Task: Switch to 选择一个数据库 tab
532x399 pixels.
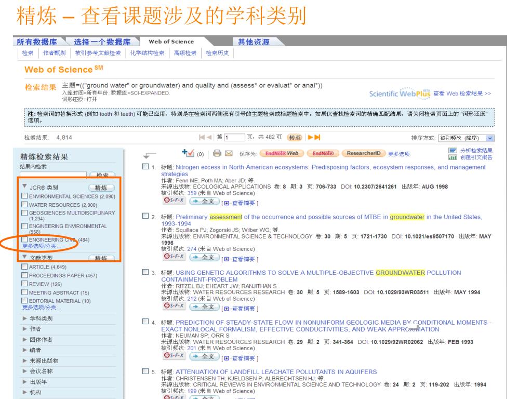Action: (x=102, y=42)
